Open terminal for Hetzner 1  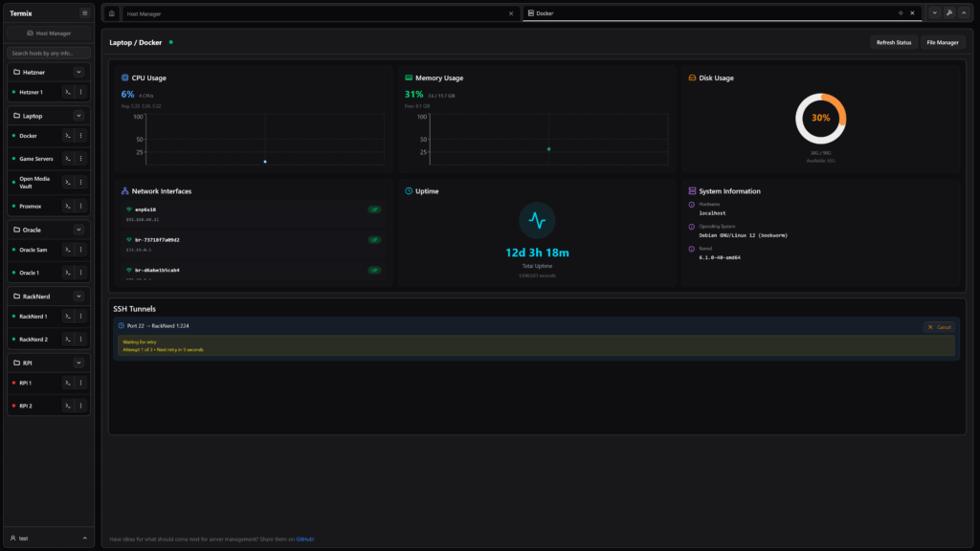pos(68,92)
